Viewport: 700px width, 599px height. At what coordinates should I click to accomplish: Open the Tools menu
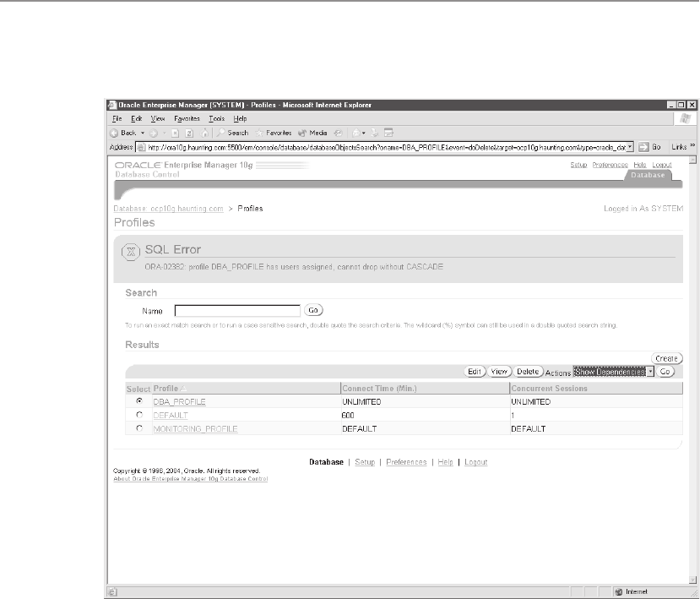tap(216, 118)
